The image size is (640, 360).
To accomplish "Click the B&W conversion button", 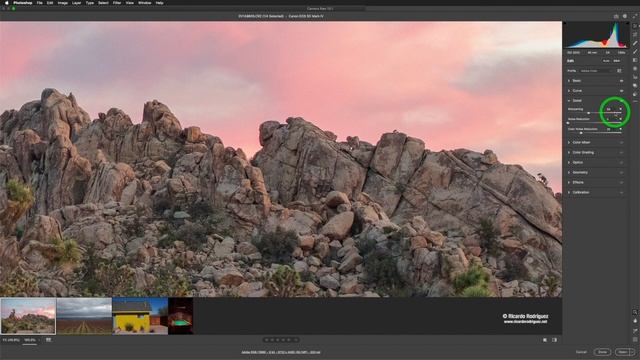I will coord(617,61).
